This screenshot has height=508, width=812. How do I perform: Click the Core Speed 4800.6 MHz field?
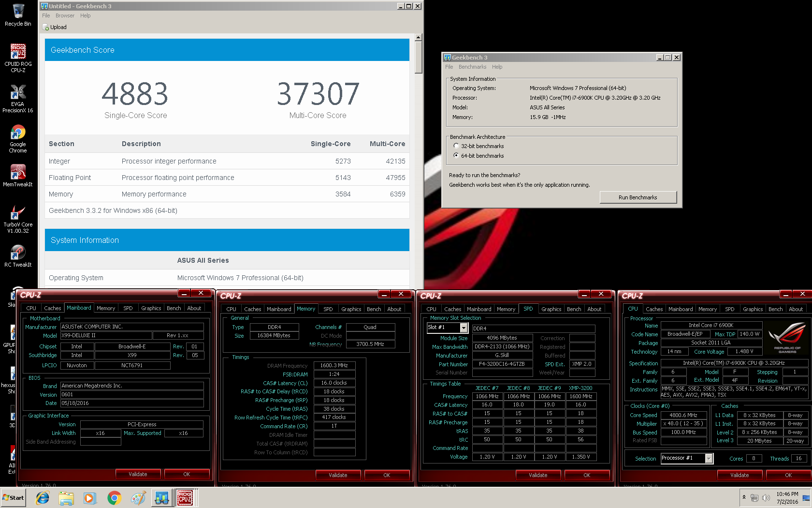[683, 415]
